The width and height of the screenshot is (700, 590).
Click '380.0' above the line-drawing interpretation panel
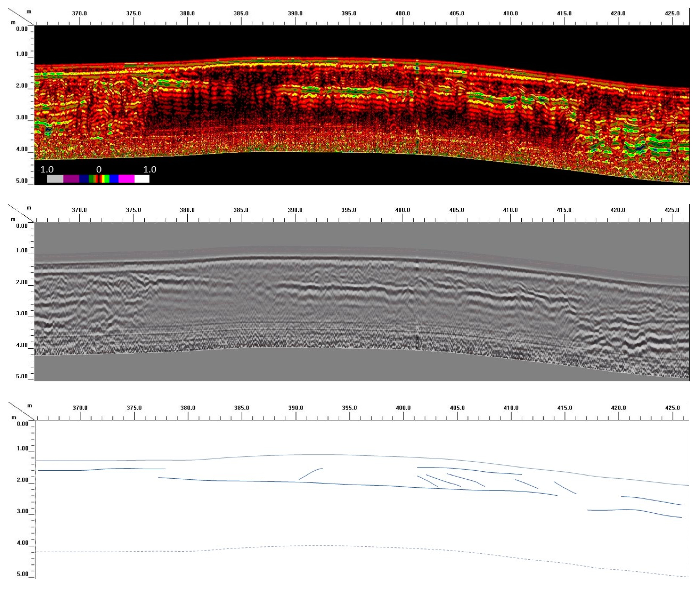[188, 408]
